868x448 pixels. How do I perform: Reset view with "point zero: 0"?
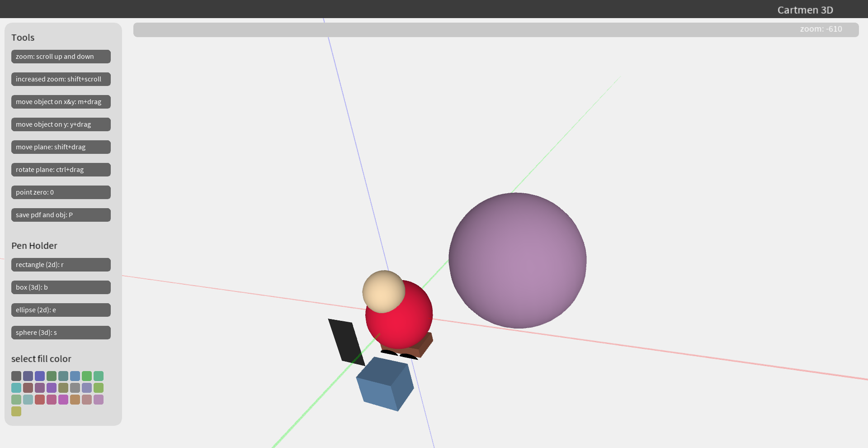[61, 192]
